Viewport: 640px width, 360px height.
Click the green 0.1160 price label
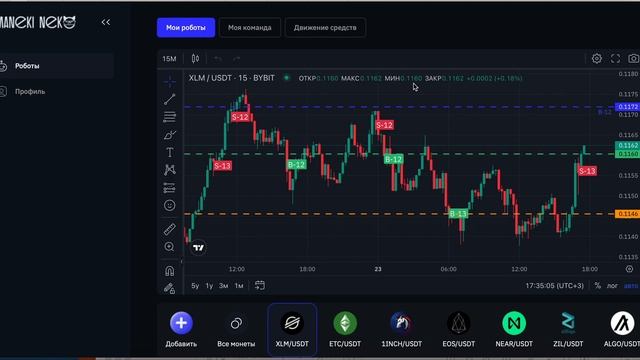(x=628, y=154)
